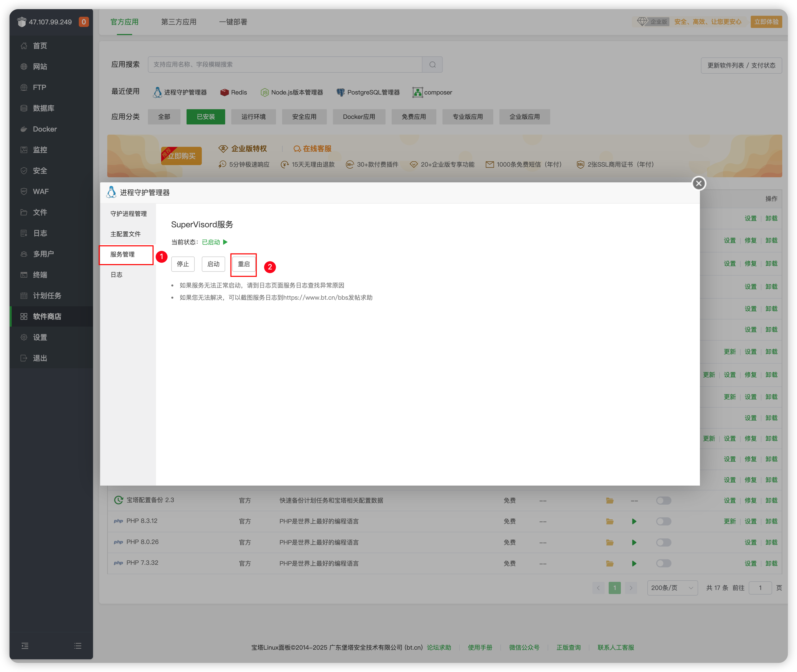Toggle homepage display switch for 宝塔配置备份

pyautogui.click(x=663, y=500)
